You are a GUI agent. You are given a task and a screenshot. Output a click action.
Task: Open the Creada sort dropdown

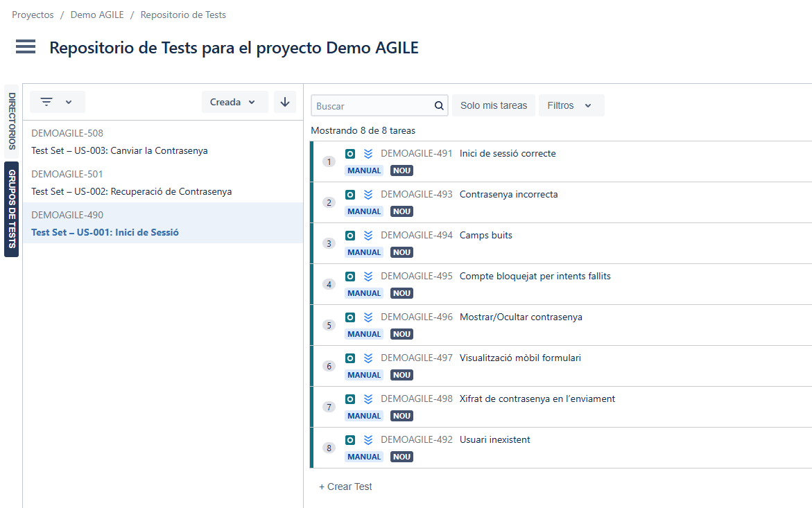tap(234, 102)
